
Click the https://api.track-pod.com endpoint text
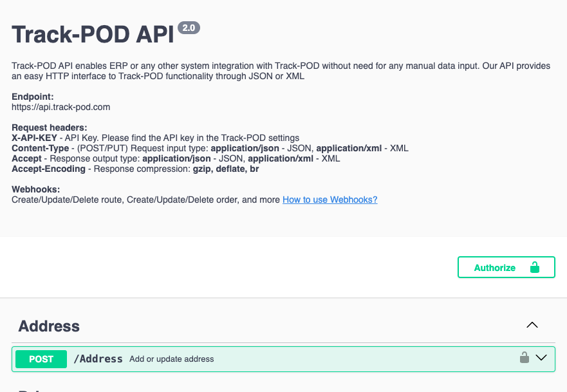[60, 107]
